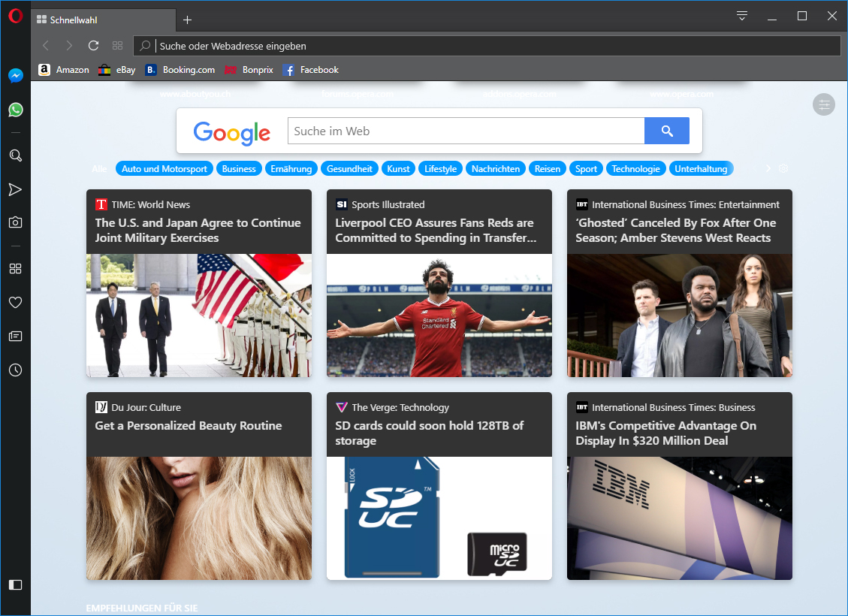Screen dimensions: 848x616
Task: Open the IBM's Competitive Advantage headline
Action: [665, 433]
